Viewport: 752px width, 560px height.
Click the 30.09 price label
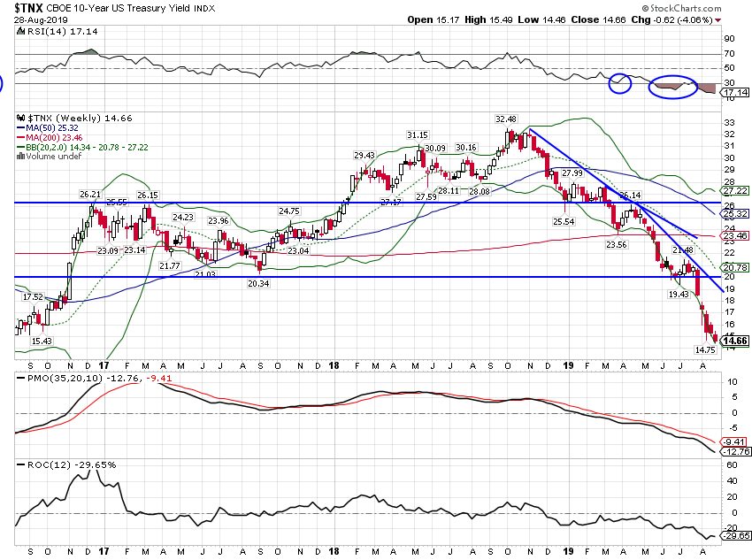coord(435,148)
